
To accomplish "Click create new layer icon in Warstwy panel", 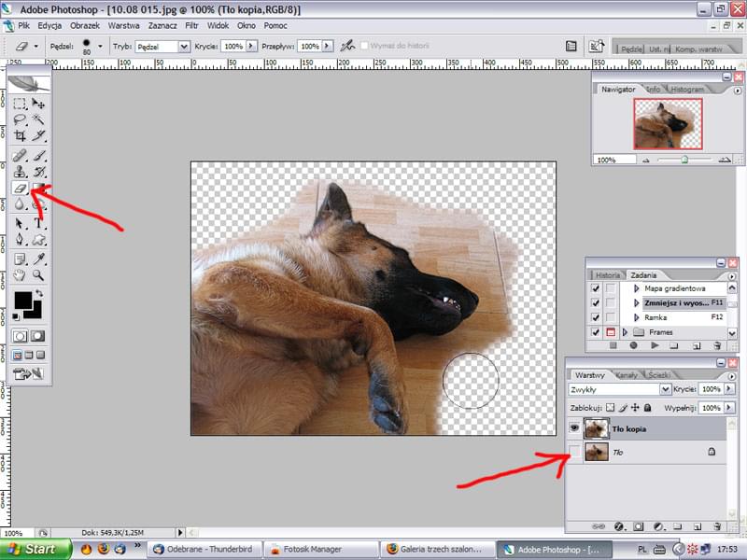I will click(x=697, y=526).
